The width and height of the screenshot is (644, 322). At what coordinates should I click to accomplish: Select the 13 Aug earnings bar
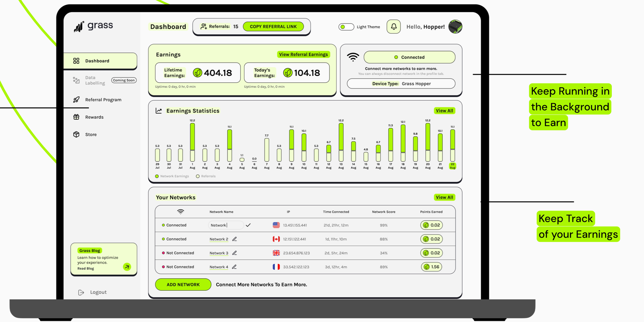341,142
